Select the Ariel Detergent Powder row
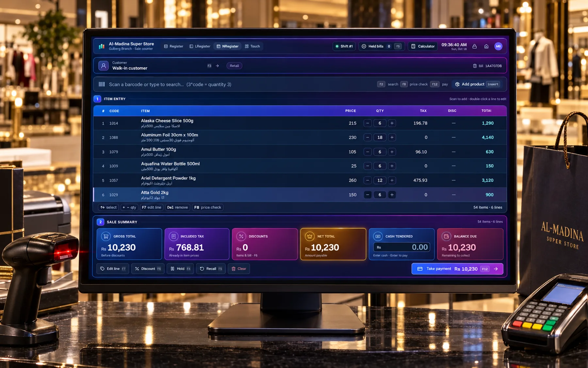Image resolution: width=588 pixels, height=368 pixels. [300, 180]
